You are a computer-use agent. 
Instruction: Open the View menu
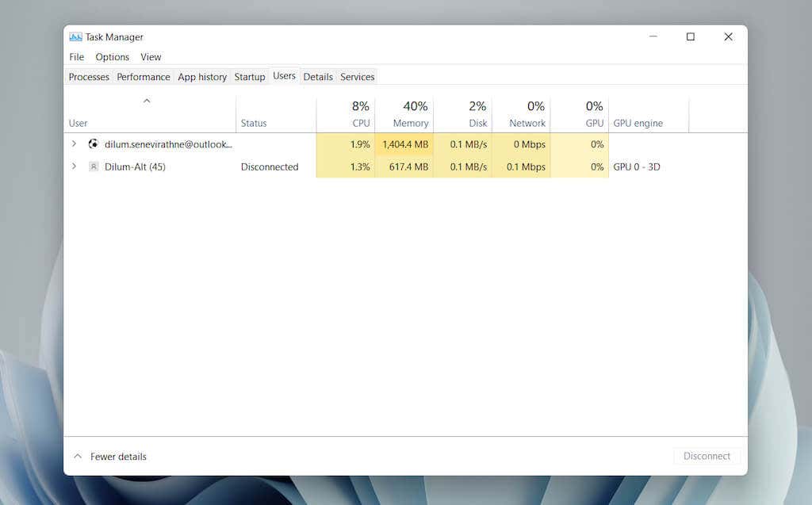pos(151,57)
